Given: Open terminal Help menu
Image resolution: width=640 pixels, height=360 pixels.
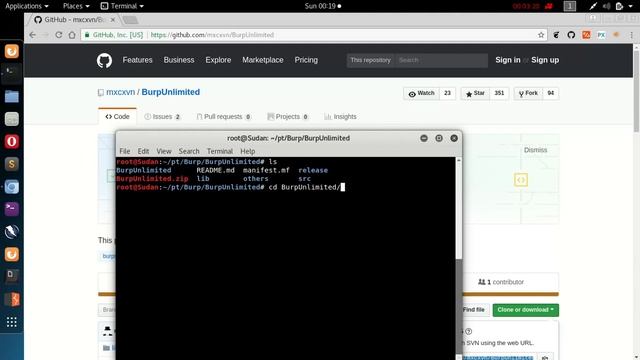Looking at the screenshot, I should coord(247,151).
